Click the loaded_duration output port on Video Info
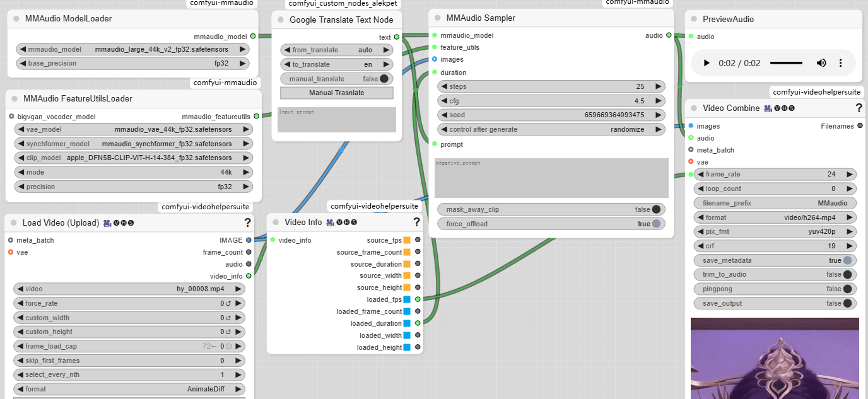Viewport: 868px width, 399px height. tap(418, 323)
